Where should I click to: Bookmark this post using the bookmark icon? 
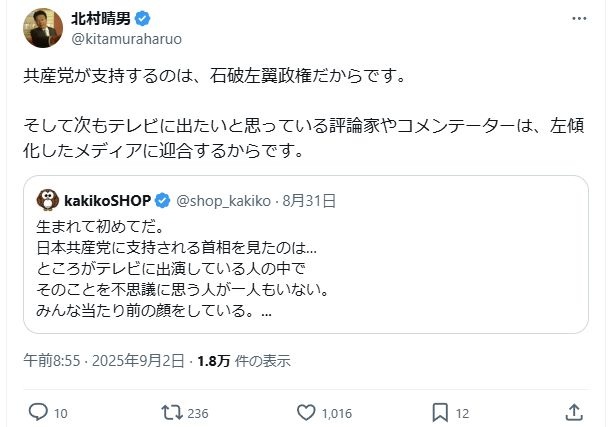click(439, 411)
